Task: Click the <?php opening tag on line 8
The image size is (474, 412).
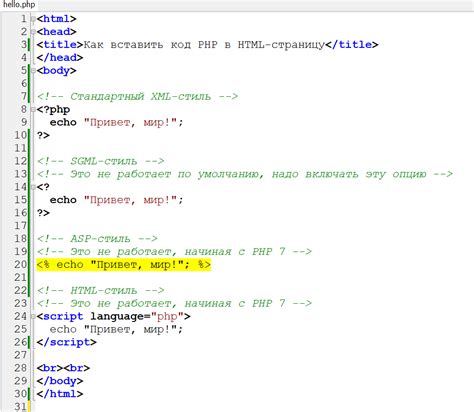Action: pos(53,109)
